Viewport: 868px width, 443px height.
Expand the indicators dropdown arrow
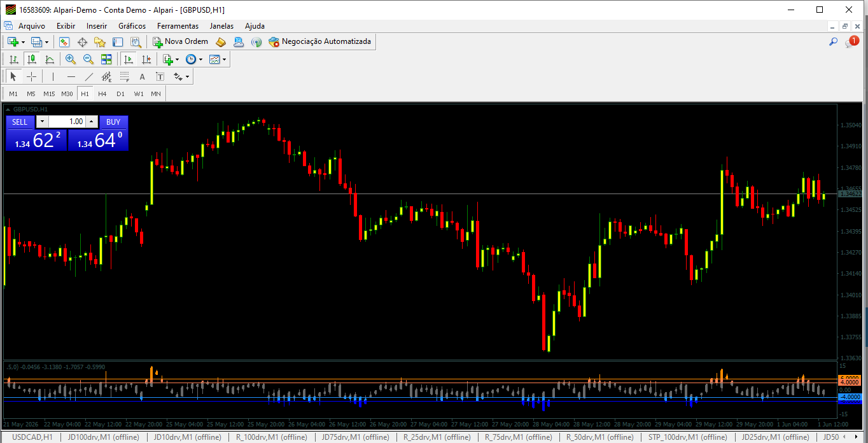tap(178, 59)
